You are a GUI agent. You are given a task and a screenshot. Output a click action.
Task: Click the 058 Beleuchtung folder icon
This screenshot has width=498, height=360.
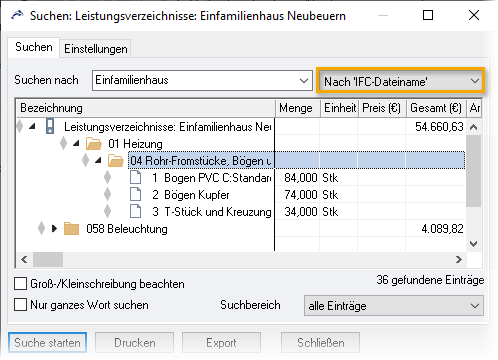(72, 229)
